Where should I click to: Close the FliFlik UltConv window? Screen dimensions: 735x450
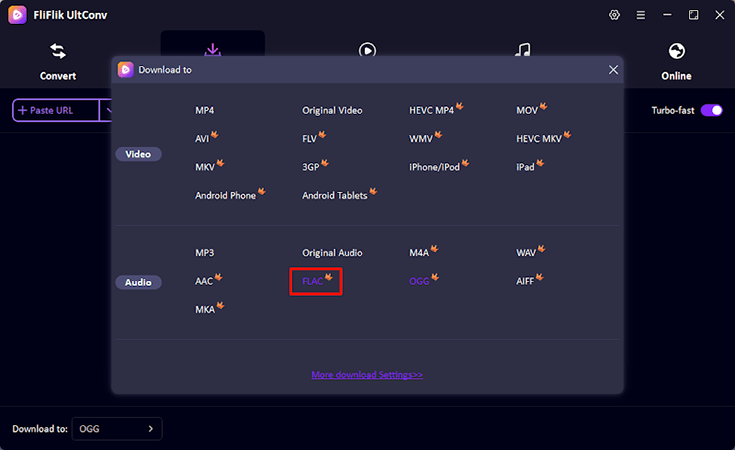point(720,15)
